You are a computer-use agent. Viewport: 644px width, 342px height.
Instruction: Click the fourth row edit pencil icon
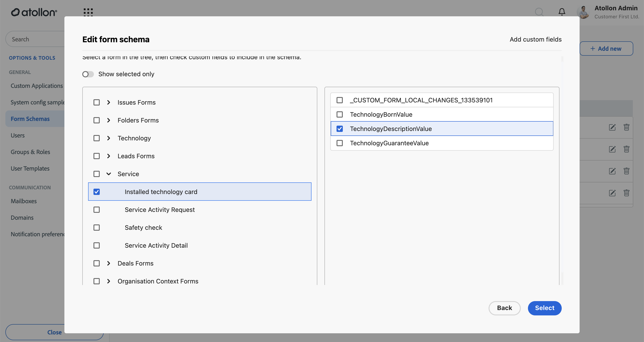pos(612,193)
